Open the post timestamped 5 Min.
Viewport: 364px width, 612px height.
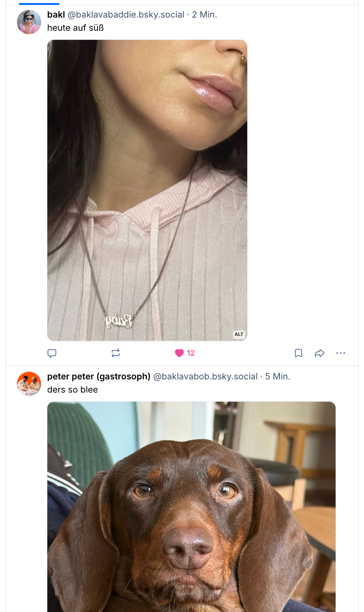click(277, 377)
